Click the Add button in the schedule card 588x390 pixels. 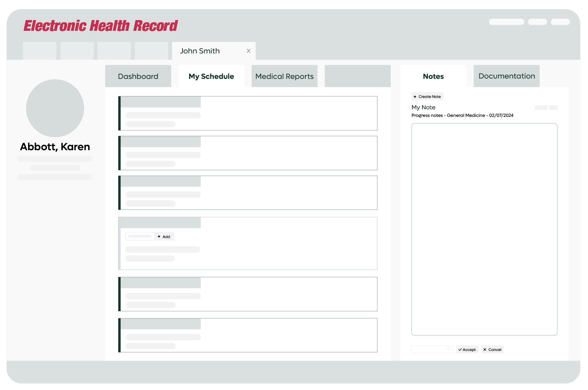point(164,237)
